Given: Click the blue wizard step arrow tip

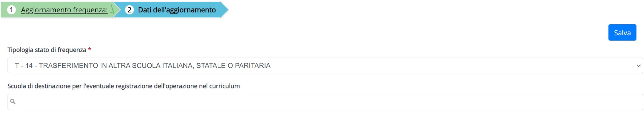Looking at the screenshot, I should [224, 10].
